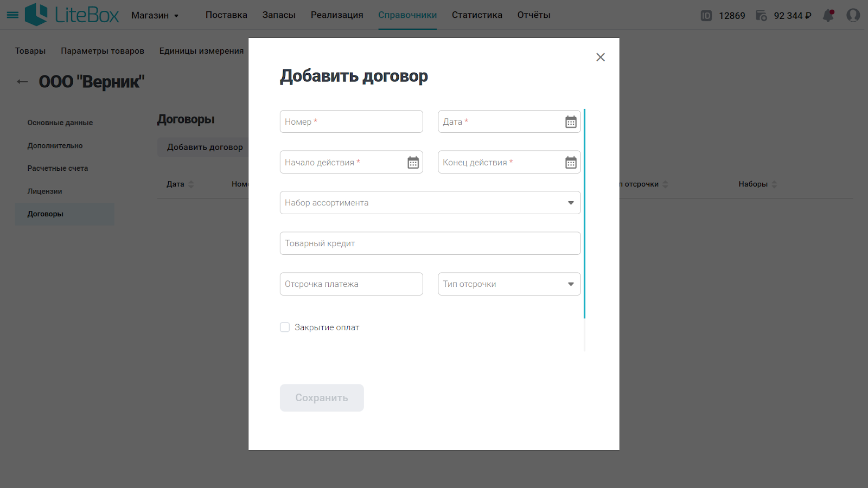This screenshot has height=488, width=868.
Task: Open Справочники menu
Action: click(407, 15)
